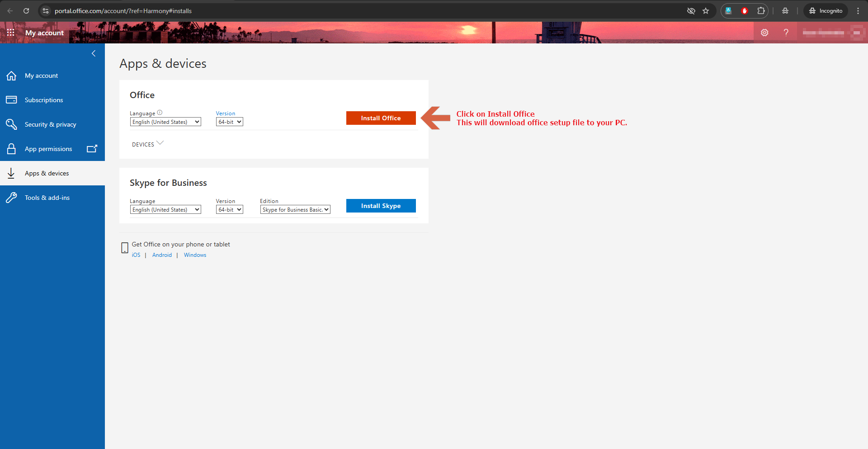The width and height of the screenshot is (868, 449).
Task: Click the Subscriptions card icon
Action: tap(11, 99)
